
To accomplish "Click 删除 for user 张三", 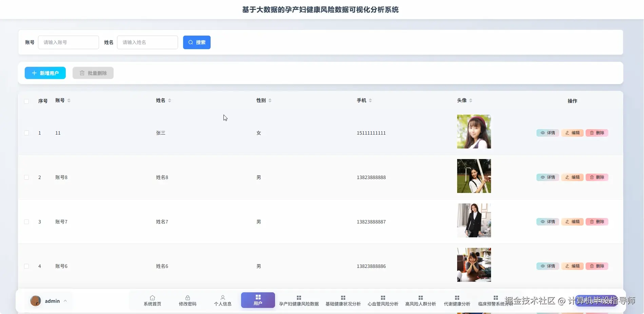I will (x=597, y=133).
